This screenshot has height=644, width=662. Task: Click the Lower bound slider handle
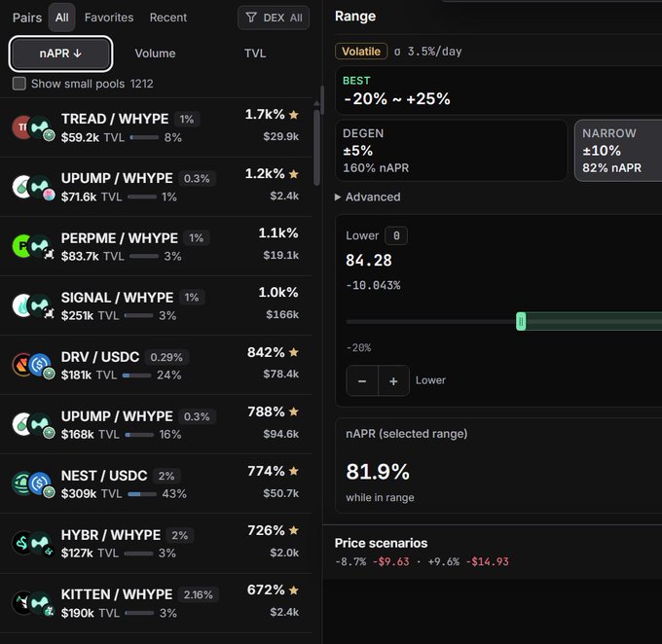coord(521,322)
